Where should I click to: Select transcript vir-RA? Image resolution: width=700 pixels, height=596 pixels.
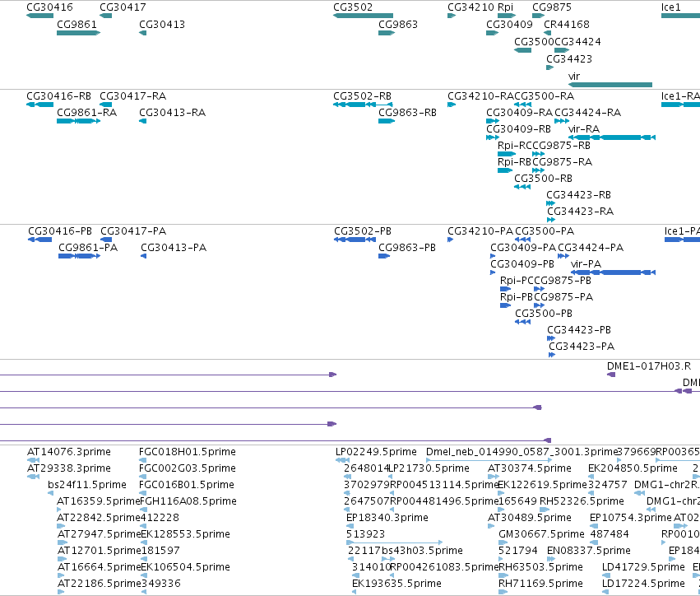click(584, 129)
